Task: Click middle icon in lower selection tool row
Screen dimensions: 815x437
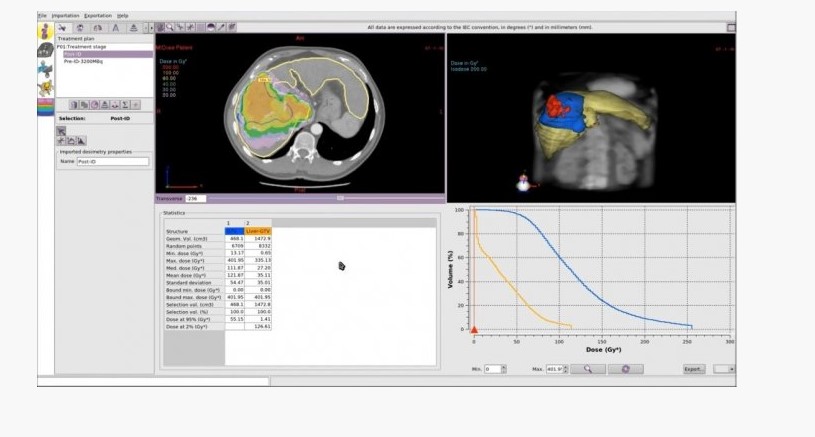Action: (x=71, y=141)
